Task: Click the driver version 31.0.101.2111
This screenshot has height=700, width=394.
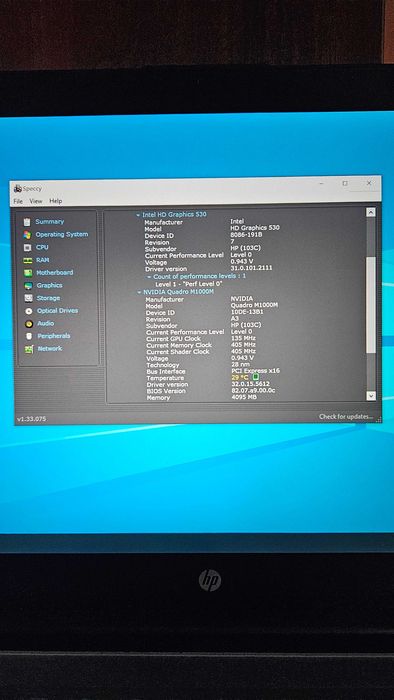Action: (251, 268)
